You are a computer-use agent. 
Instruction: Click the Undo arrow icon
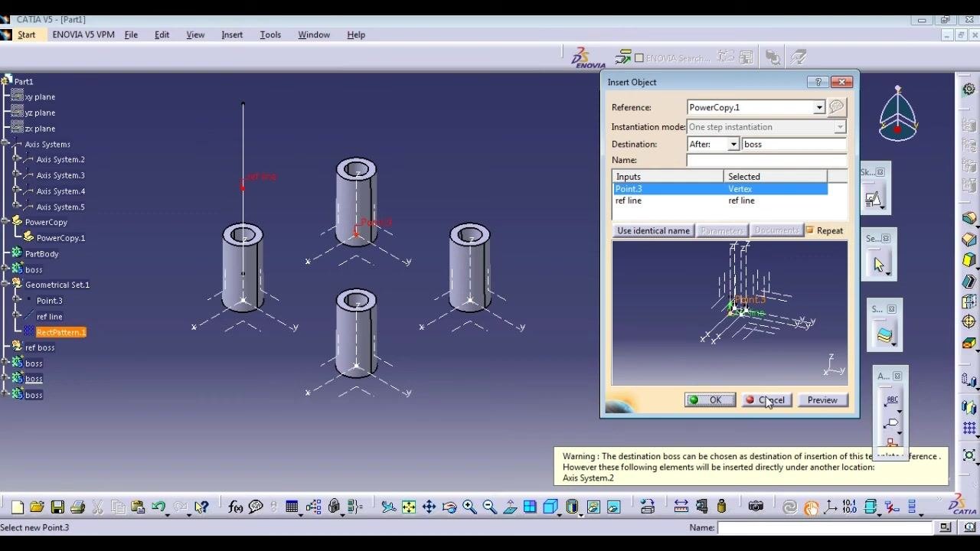158,507
